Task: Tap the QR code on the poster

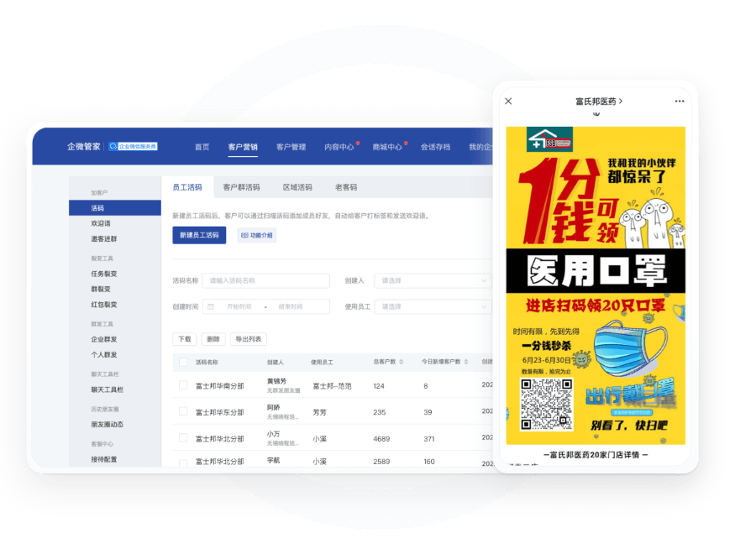Action: [546, 405]
